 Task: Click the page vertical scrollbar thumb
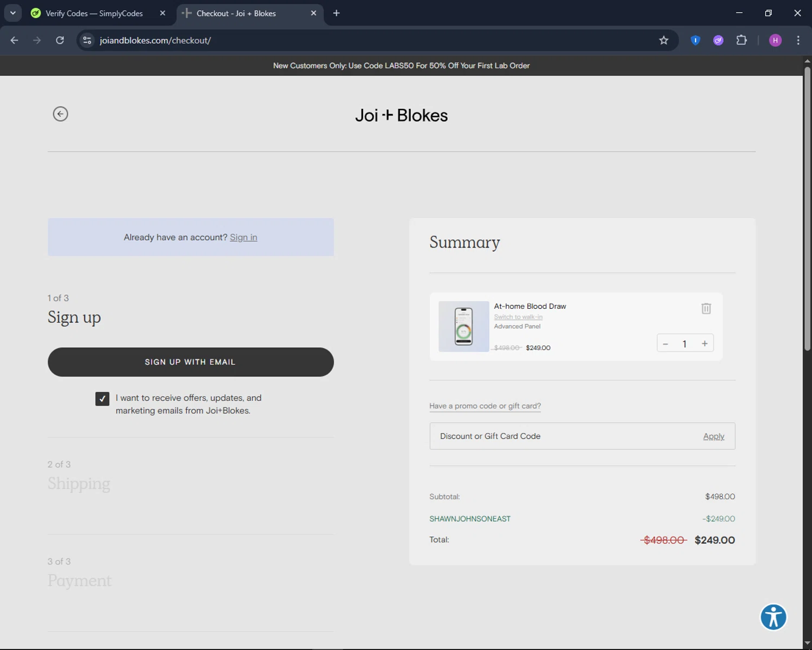click(x=807, y=209)
